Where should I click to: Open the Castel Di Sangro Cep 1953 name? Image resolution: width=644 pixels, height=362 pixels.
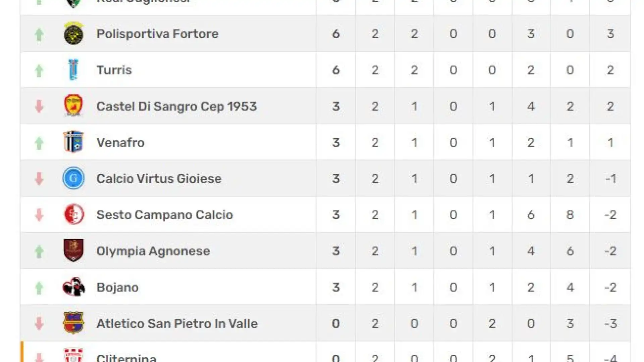tap(177, 106)
